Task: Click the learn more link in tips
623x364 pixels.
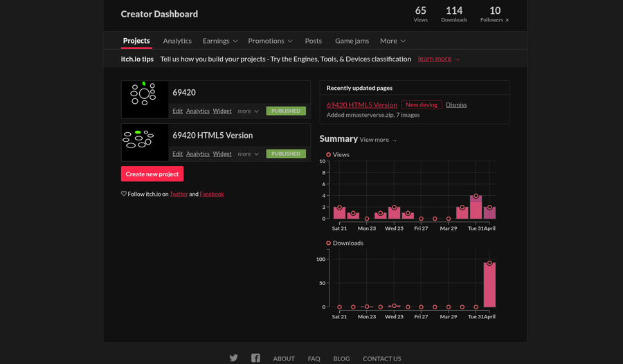Action: 434,59
